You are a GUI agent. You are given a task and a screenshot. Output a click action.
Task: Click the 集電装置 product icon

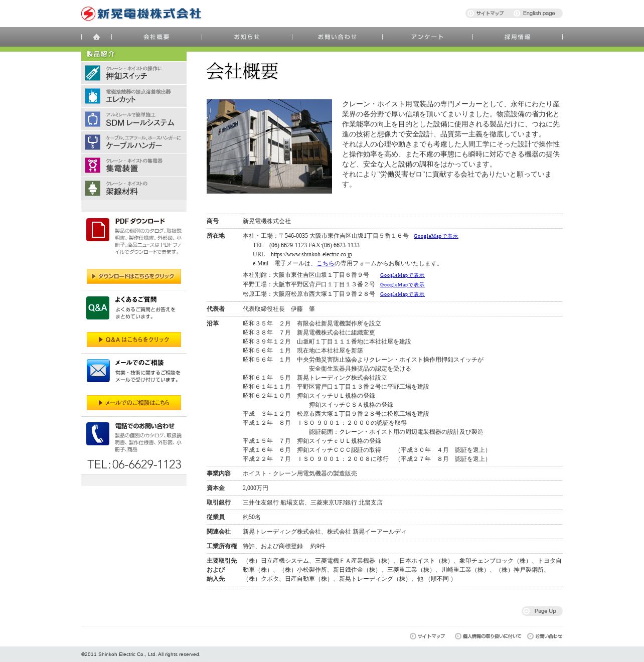[93, 165]
